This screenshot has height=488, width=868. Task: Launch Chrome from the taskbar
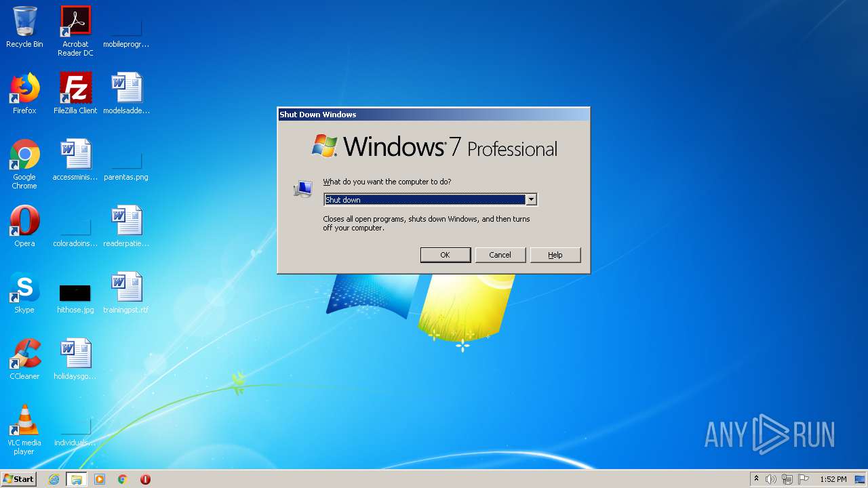[x=123, y=479]
